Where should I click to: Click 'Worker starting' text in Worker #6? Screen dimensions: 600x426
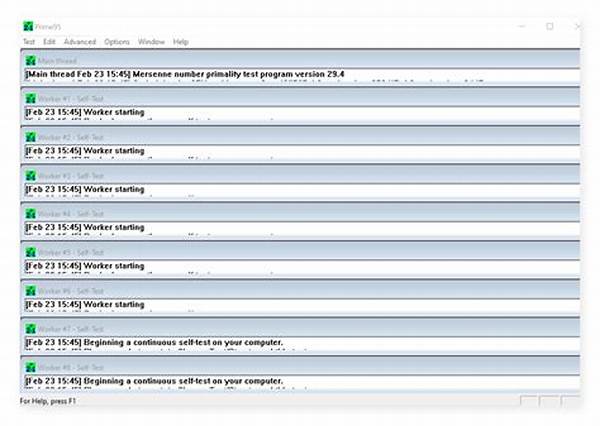coord(114,305)
